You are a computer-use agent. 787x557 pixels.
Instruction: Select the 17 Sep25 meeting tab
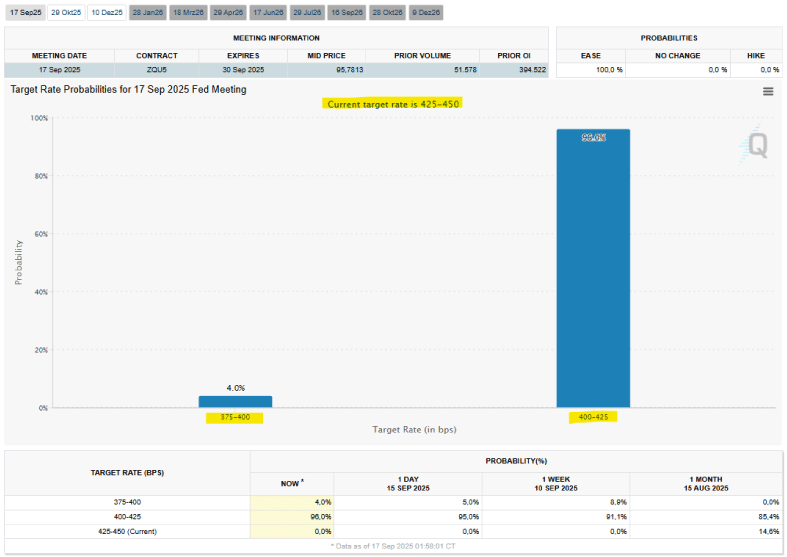click(25, 12)
